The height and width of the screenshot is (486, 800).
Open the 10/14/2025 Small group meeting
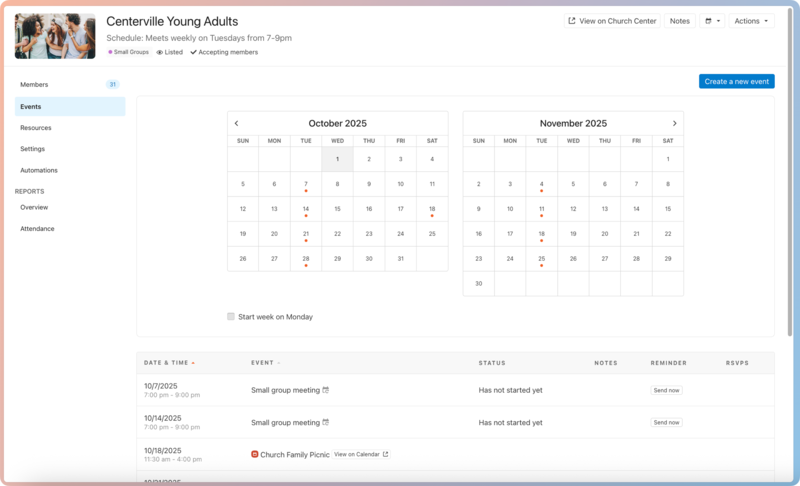pyautogui.click(x=285, y=423)
